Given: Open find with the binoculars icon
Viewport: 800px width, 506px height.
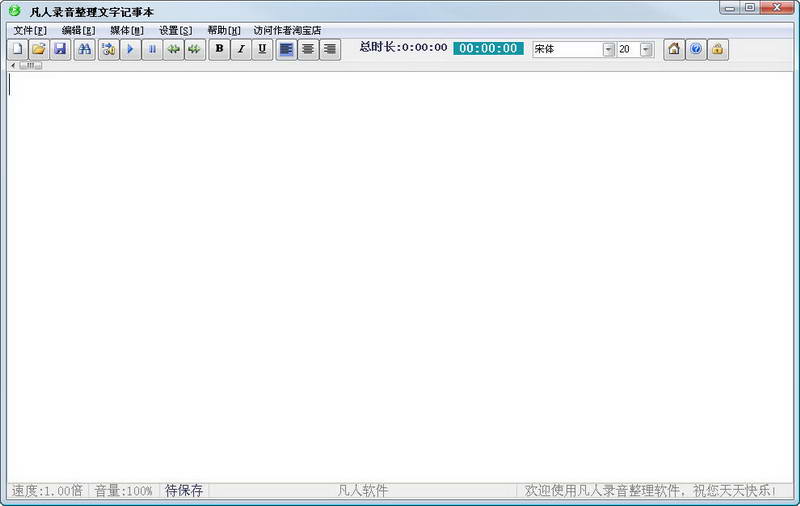Looking at the screenshot, I should [85, 49].
